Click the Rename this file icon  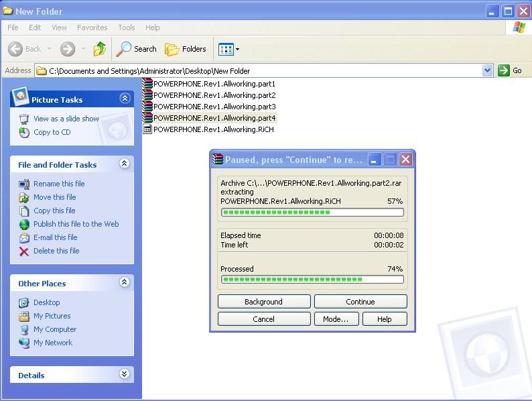24,184
